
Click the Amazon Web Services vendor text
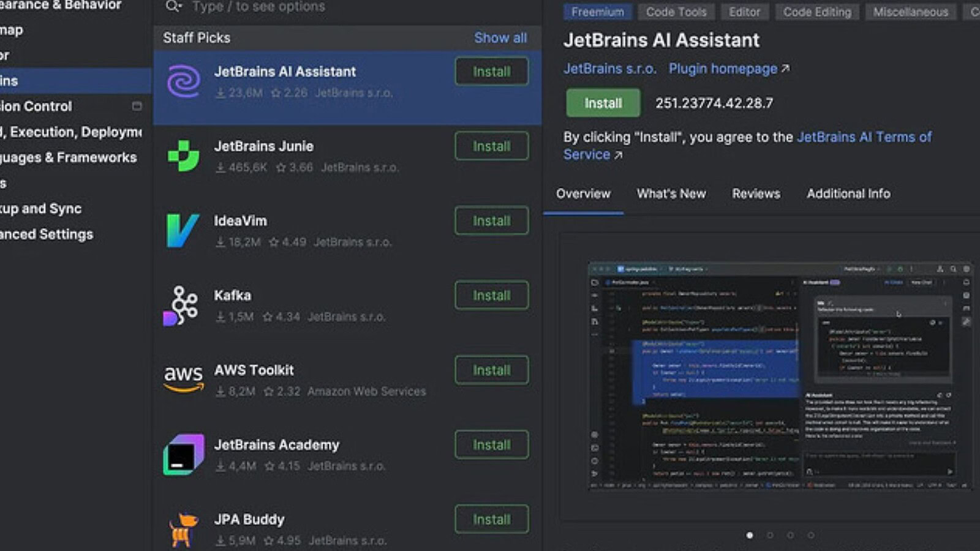point(366,391)
